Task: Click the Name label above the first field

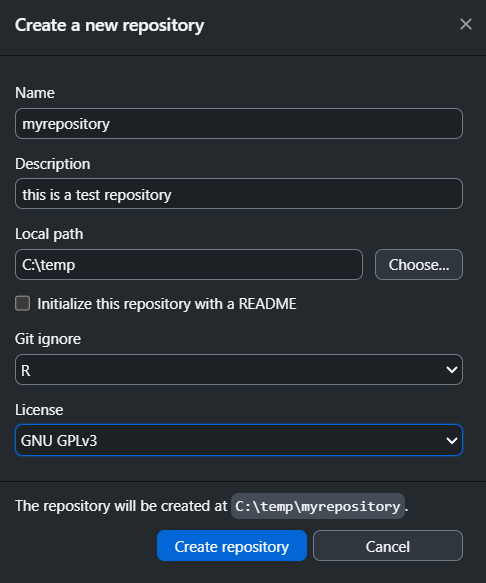Action: tap(35, 93)
